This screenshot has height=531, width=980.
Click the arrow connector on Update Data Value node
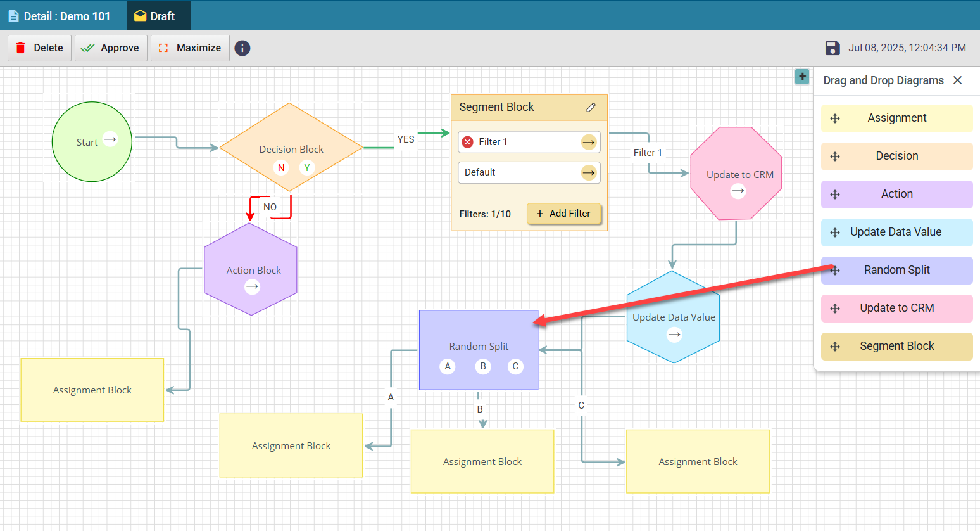[x=674, y=335]
